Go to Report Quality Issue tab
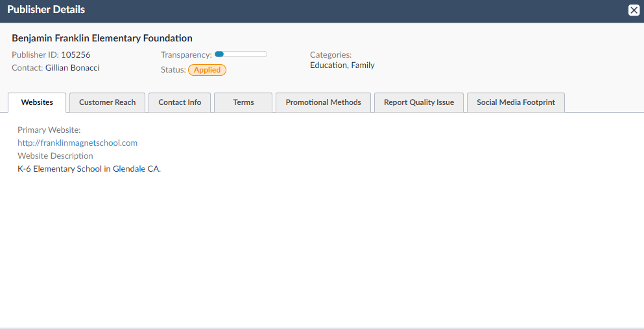This screenshot has width=644, height=329. [x=419, y=102]
